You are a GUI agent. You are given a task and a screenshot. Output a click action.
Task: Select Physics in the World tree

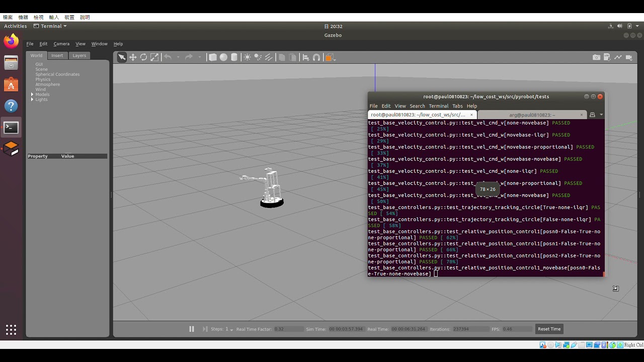[43, 79]
